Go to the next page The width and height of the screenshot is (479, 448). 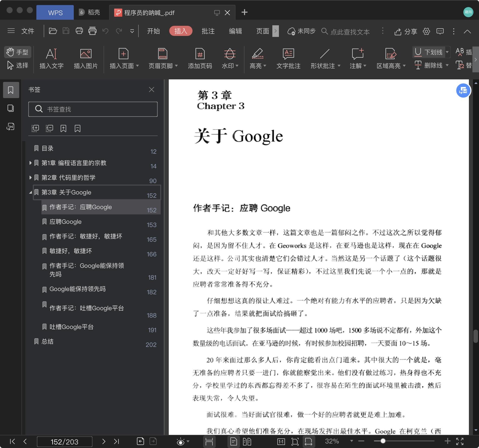pyautogui.click(x=104, y=441)
